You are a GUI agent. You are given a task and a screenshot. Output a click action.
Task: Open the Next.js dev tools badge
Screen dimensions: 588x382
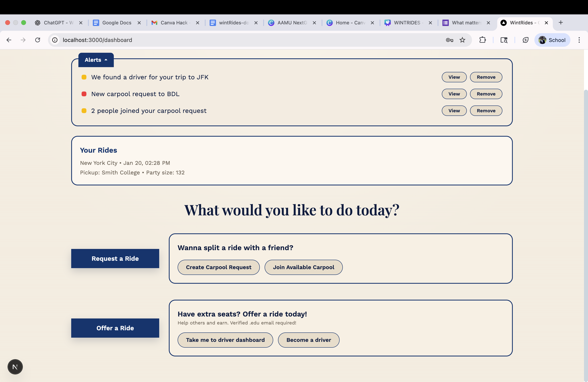(x=15, y=367)
